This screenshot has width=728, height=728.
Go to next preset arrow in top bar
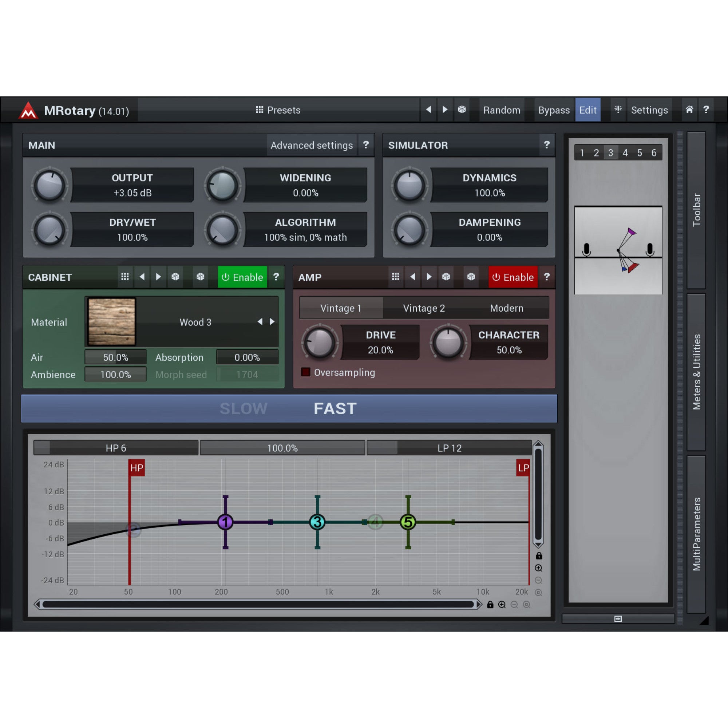[445, 110]
